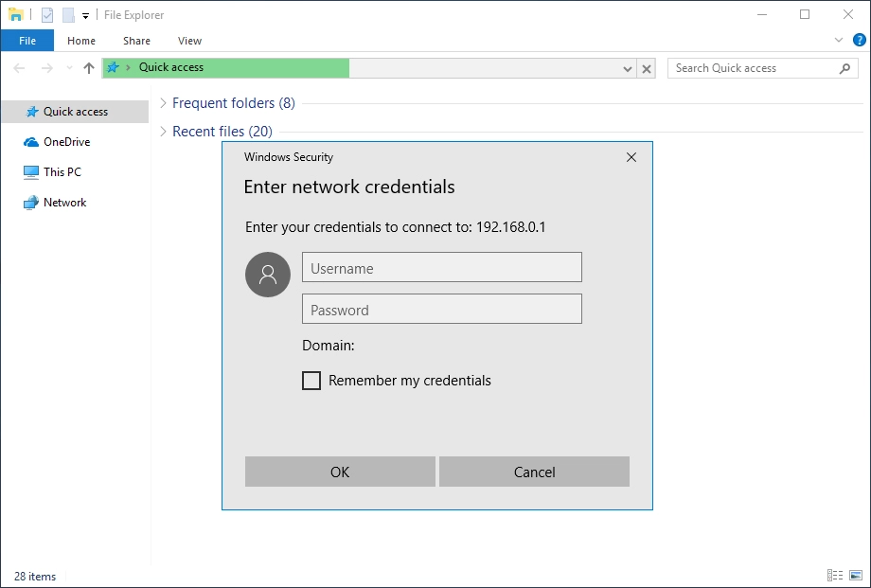This screenshot has height=588, width=871.
Task: Click the Quick access star in address bar
Action: click(113, 68)
